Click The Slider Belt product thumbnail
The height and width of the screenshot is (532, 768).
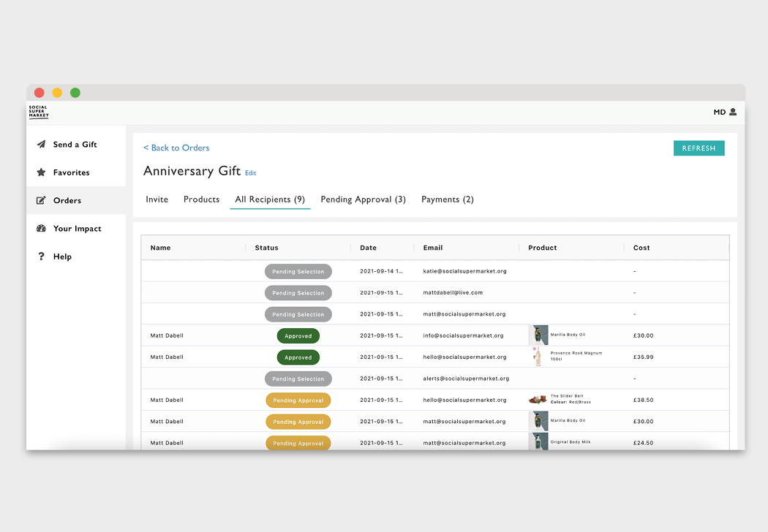538,400
